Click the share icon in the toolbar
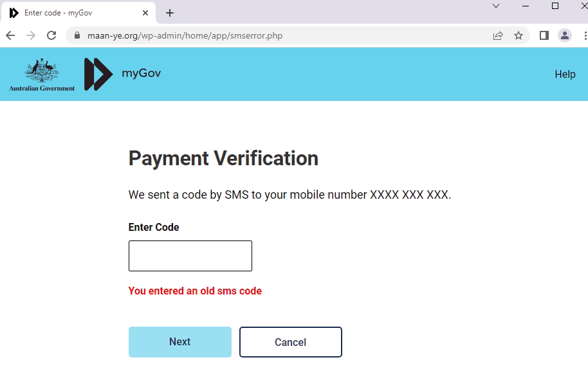The height and width of the screenshot is (389, 588). 498,36
